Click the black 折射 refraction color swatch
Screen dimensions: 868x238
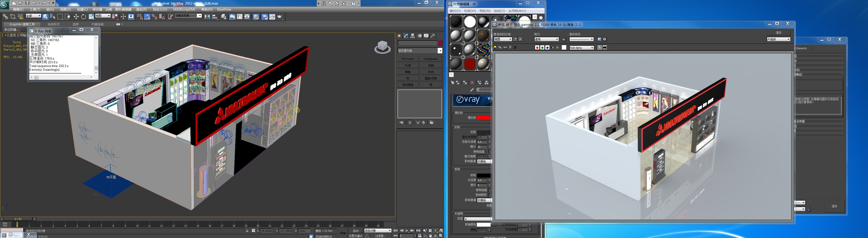(x=484, y=175)
